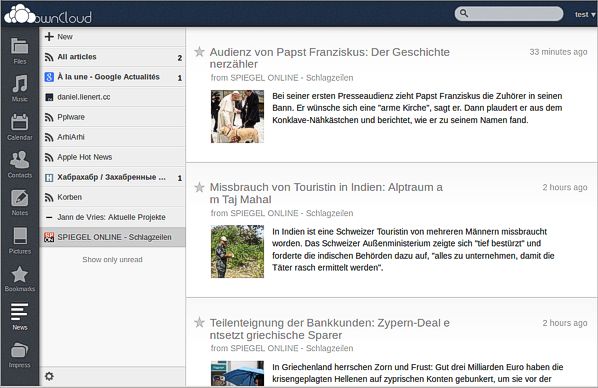Click the dash icon of Jann de Vries feed
This screenshot has height=388, width=598.
49,217
